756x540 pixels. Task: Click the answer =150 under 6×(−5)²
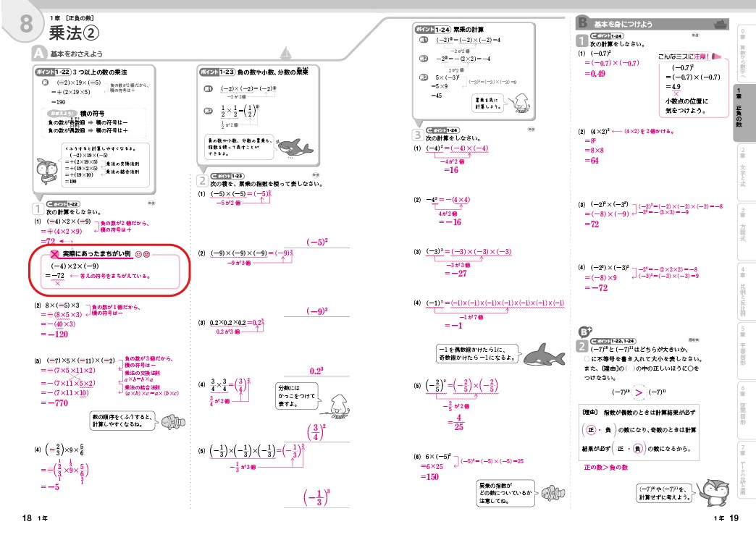429,477
